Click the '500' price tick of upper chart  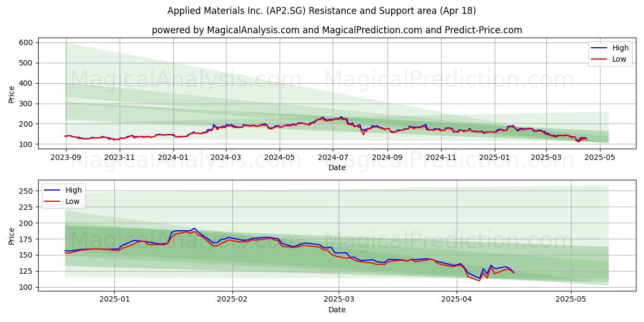[x=26, y=63]
